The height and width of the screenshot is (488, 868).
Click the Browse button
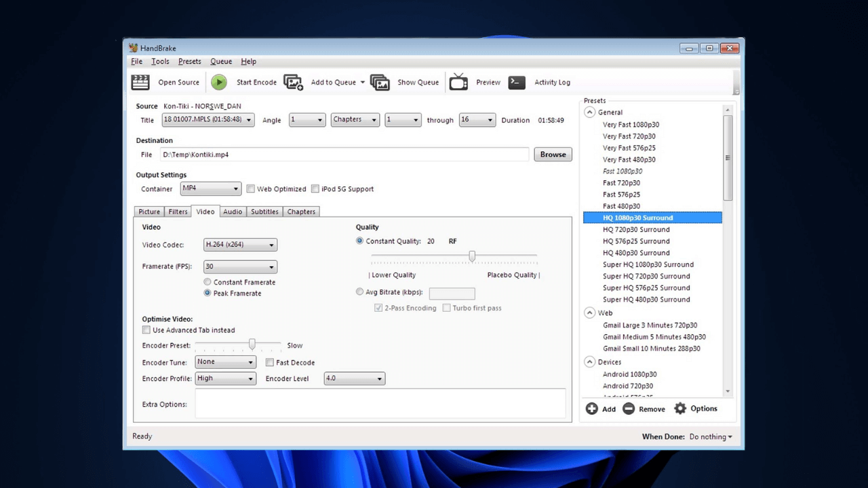click(553, 155)
